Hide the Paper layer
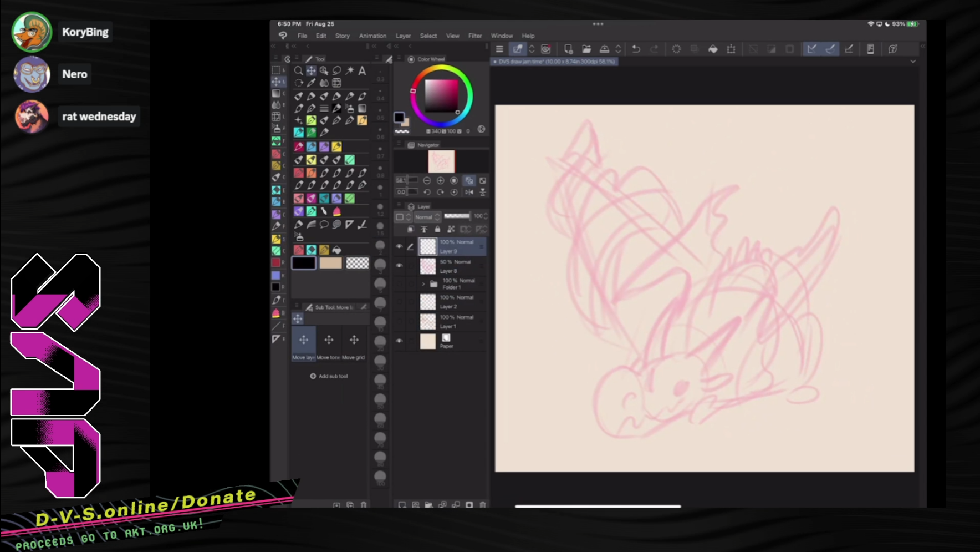Viewport: 980px width, 552px height. coord(399,341)
